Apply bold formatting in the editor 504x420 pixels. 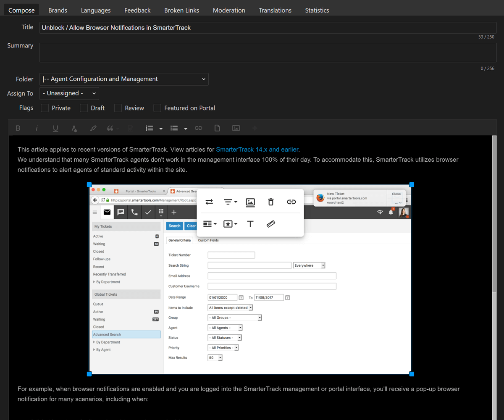point(18,128)
